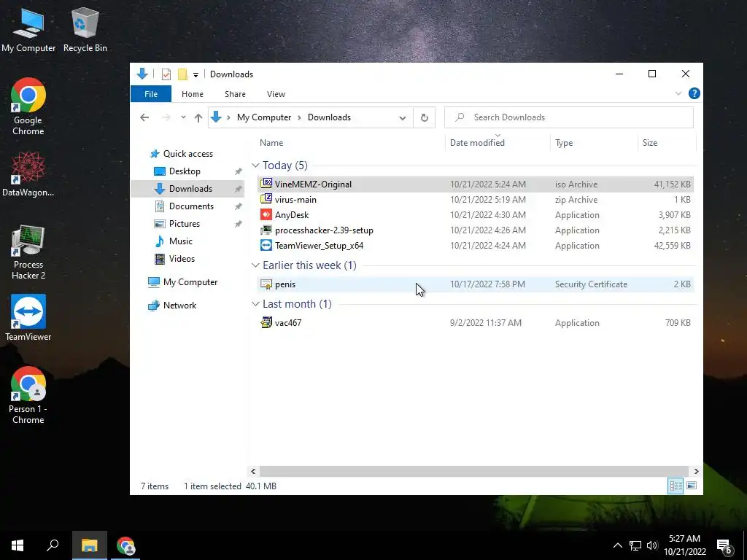Launch TeamViewer from the desktop
This screenshot has height=560, width=747.
[x=28, y=318]
